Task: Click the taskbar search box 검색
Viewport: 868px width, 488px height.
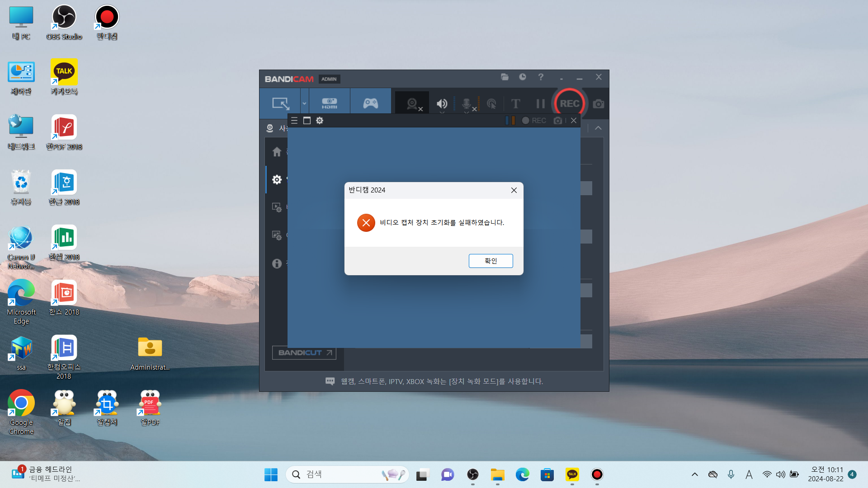Action: point(347,474)
